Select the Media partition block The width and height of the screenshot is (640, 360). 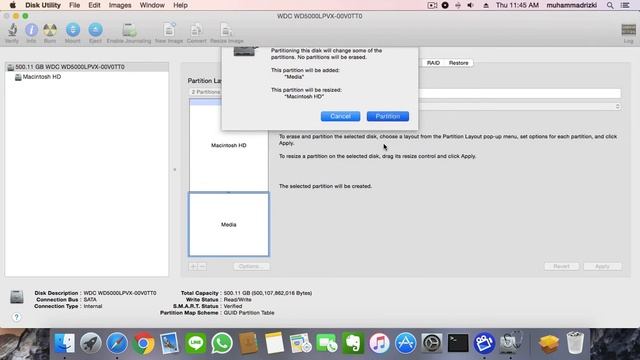(229, 224)
